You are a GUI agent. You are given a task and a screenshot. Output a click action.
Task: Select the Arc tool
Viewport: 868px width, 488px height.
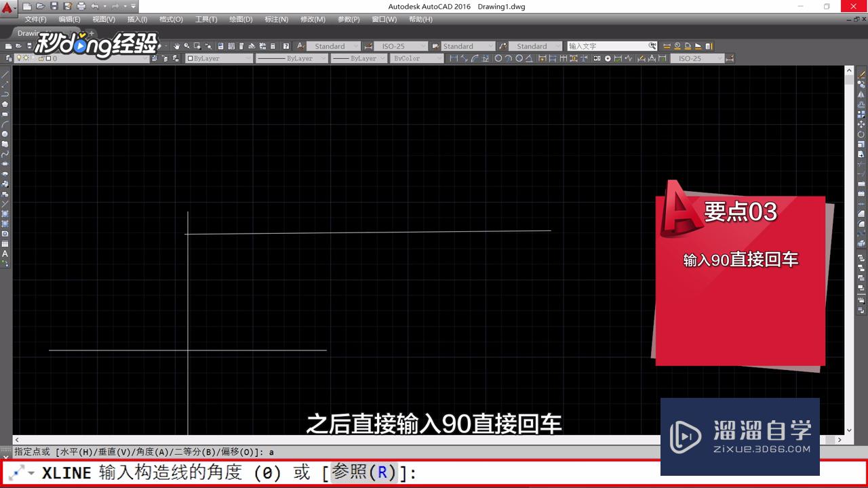point(5,124)
